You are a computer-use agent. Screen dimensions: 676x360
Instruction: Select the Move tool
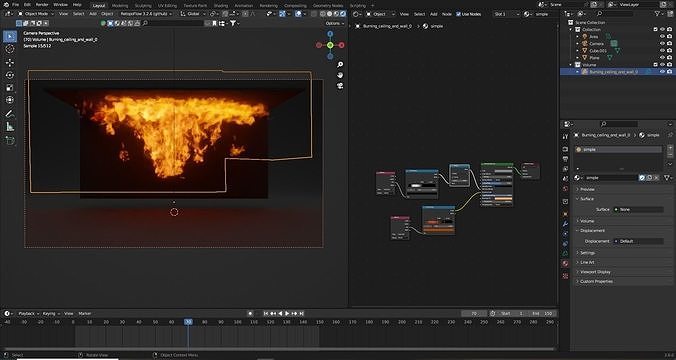click(x=9, y=63)
